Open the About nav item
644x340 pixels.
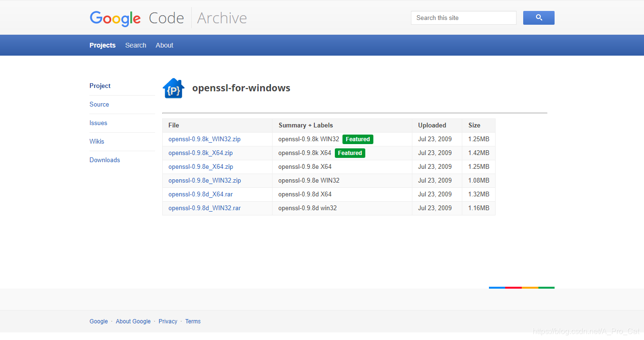[x=165, y=45]
